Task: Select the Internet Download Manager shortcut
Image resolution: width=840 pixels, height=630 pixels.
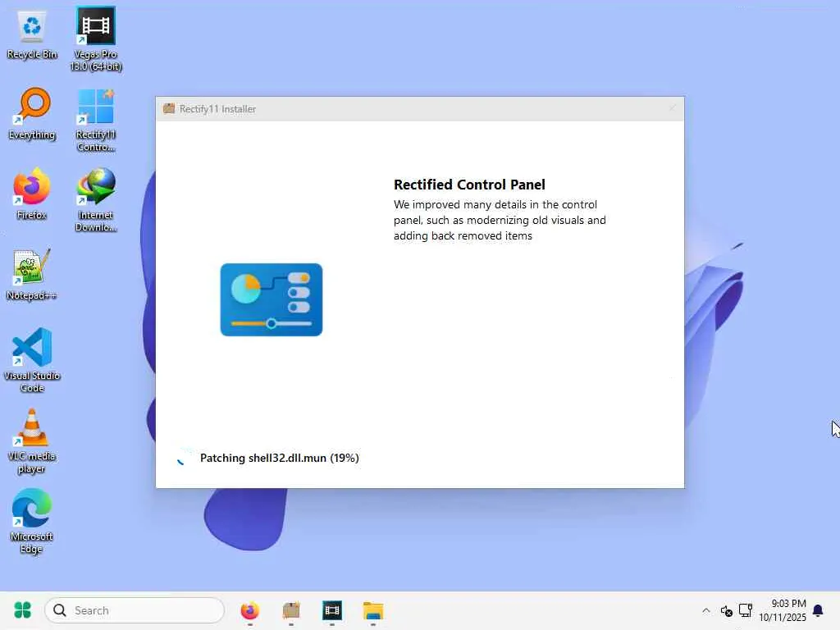Action: pos(96,200)
